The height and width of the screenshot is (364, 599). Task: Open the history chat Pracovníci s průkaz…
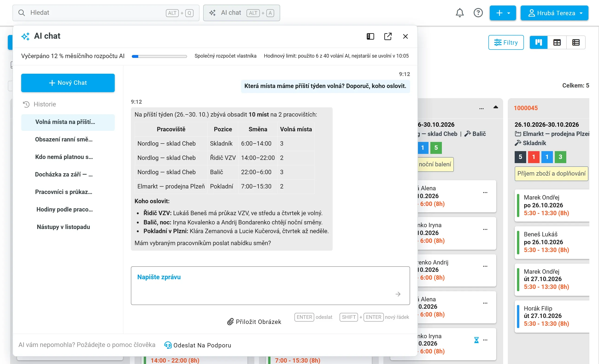(x=68, y=192)
